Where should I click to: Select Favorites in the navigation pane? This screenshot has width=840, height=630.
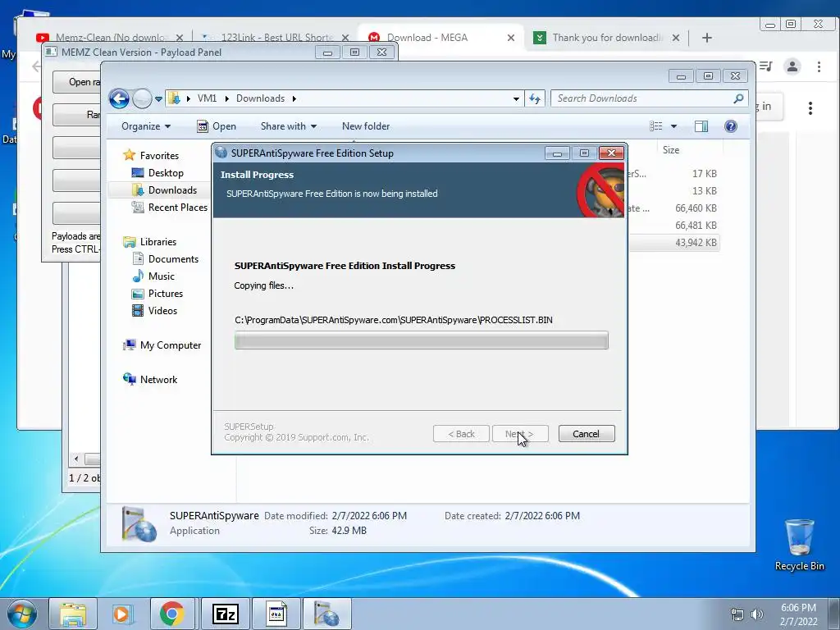click(159, 155)
